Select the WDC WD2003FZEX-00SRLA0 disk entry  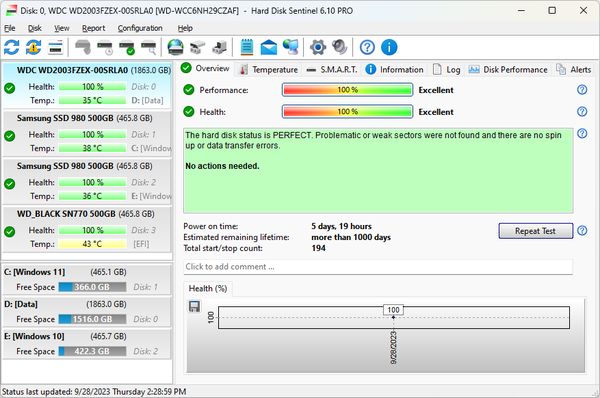[x=87, y=85]
